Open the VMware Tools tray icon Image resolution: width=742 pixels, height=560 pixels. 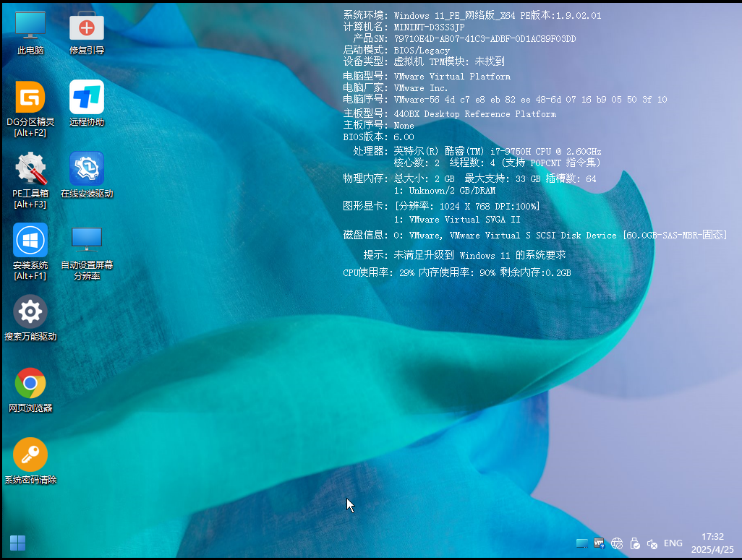coord(599,543)
